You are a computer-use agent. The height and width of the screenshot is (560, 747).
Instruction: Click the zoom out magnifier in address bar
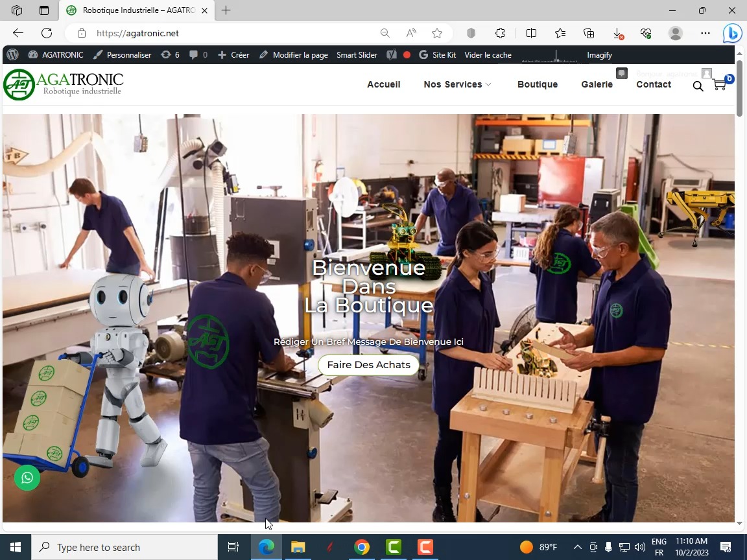[x=385, y=33]
